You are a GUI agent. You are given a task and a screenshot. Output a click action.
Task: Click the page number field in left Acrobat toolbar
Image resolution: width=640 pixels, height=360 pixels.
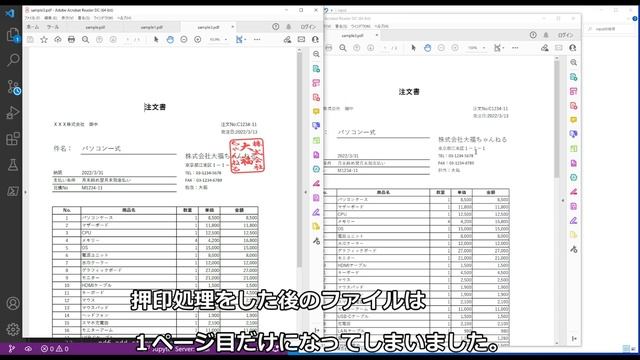tap(127, 40)
